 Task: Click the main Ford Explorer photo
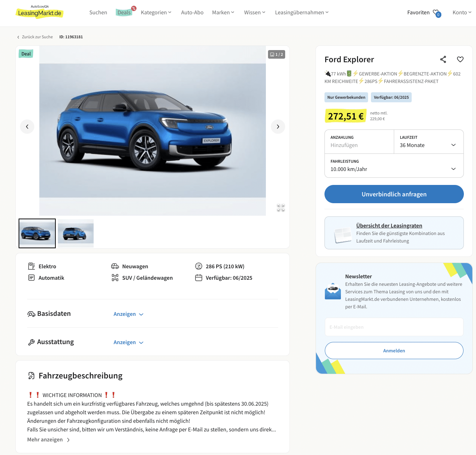(x=153, y=131)
